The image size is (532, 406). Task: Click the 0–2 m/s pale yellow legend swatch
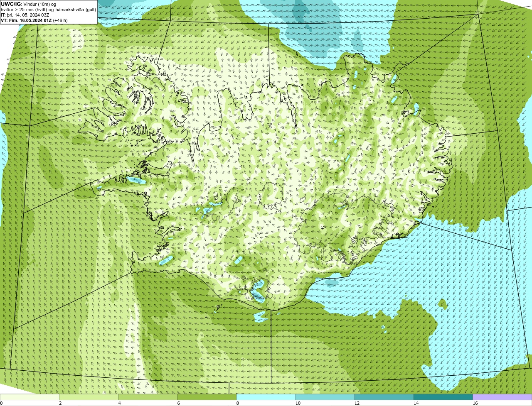point(30,397)
